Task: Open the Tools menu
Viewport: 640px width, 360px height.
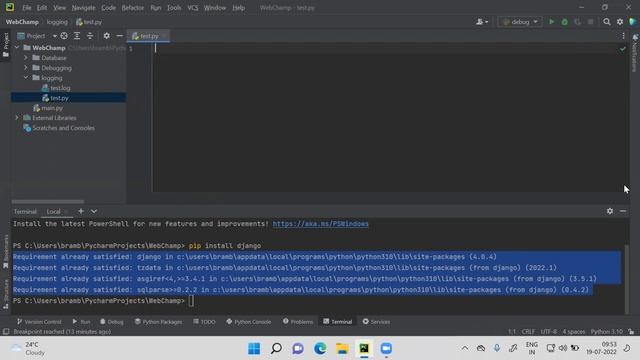Action: tap(174, 8)
